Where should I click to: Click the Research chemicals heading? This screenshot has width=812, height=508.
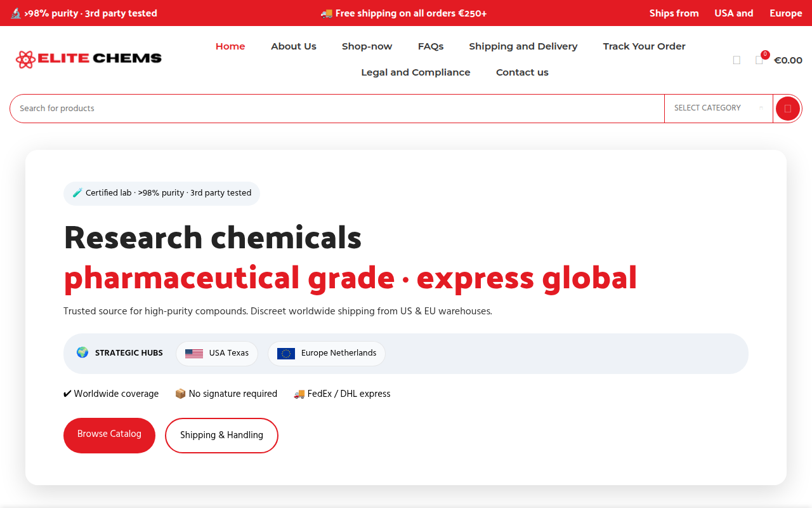[213, 237]
